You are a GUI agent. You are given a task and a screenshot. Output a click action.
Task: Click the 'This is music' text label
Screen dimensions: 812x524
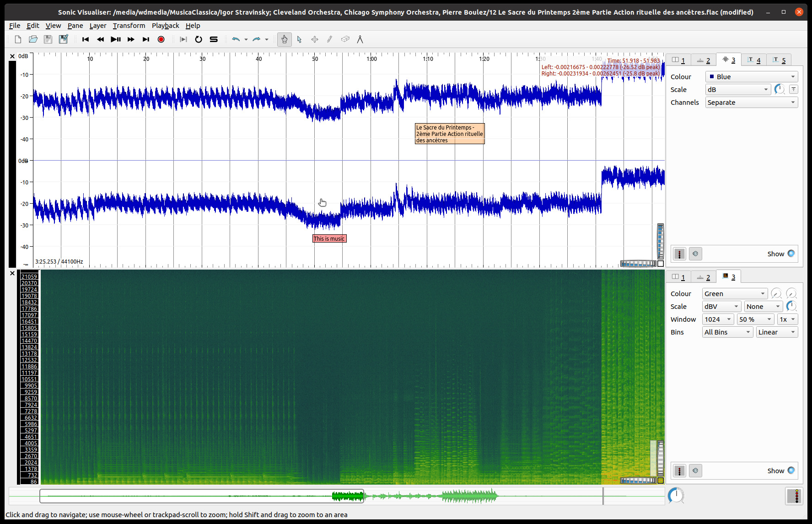[x=329, y=238]
